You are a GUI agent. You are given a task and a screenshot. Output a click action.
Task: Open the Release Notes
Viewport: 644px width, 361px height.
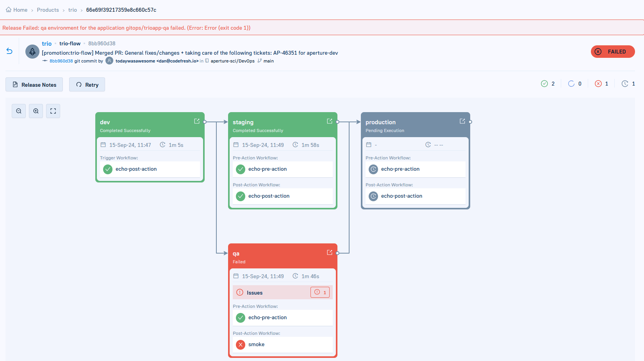(x=34, y=84)
